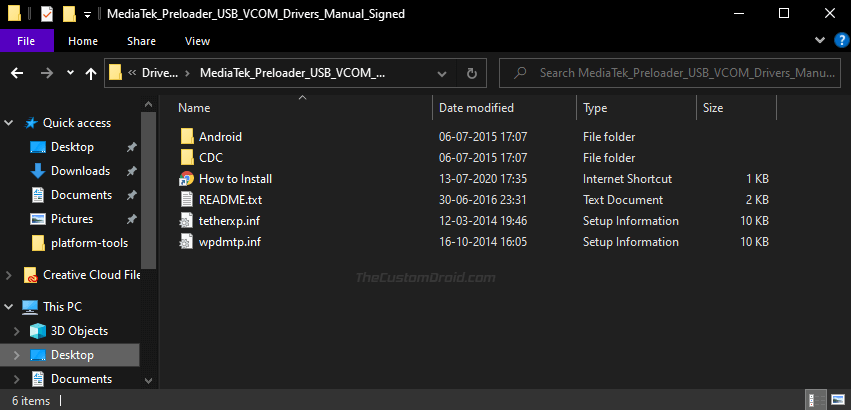This screenshot has height=410, width=851.
Task: Expand the 3D Objects tree node
Action: coord(17,331)
